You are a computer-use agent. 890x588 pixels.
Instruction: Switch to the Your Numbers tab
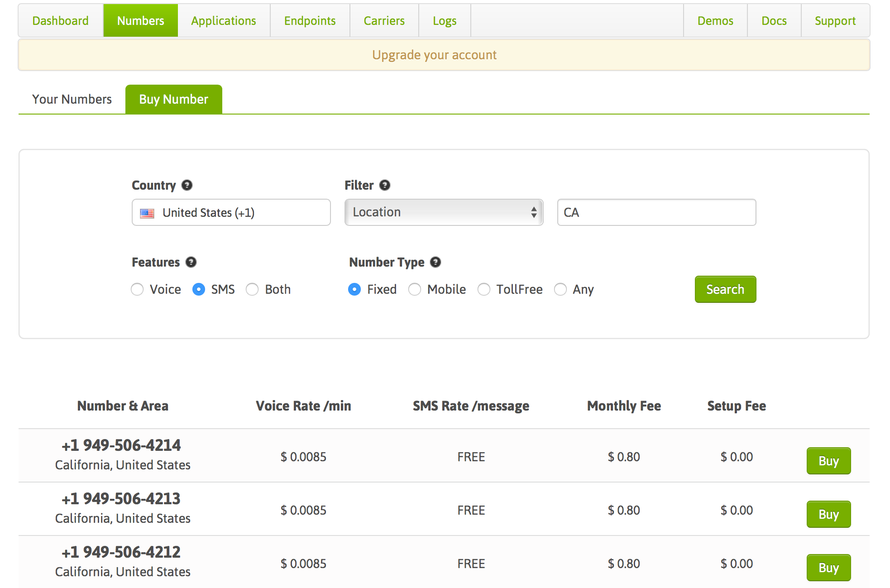coord(72,99)
